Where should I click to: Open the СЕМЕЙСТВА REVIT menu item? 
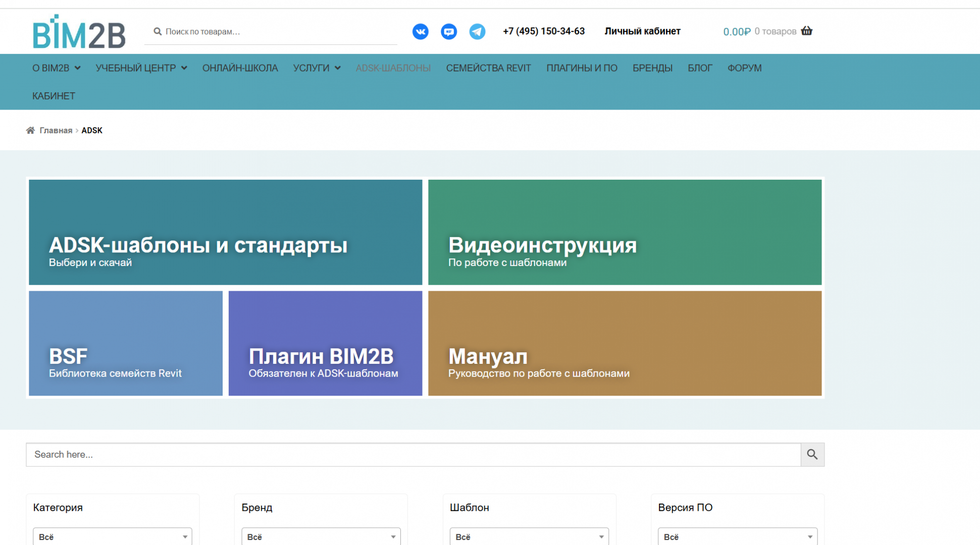pyautogui.click(x=488, y=68)
